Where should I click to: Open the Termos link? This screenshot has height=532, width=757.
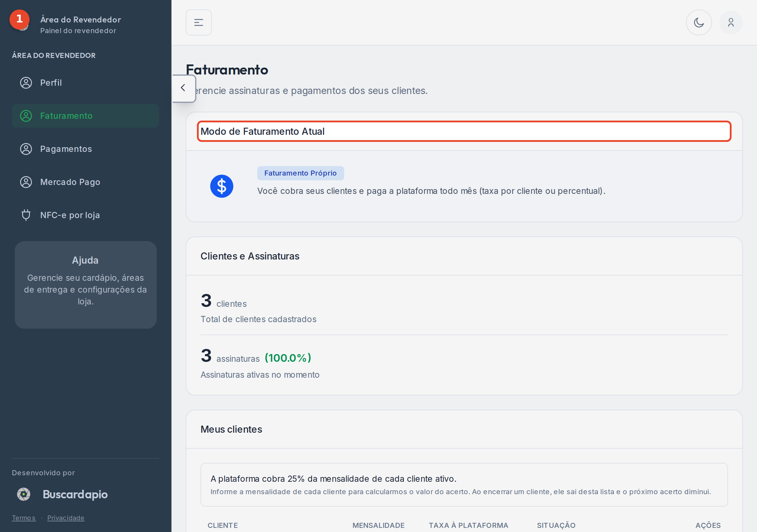point(24,518)
